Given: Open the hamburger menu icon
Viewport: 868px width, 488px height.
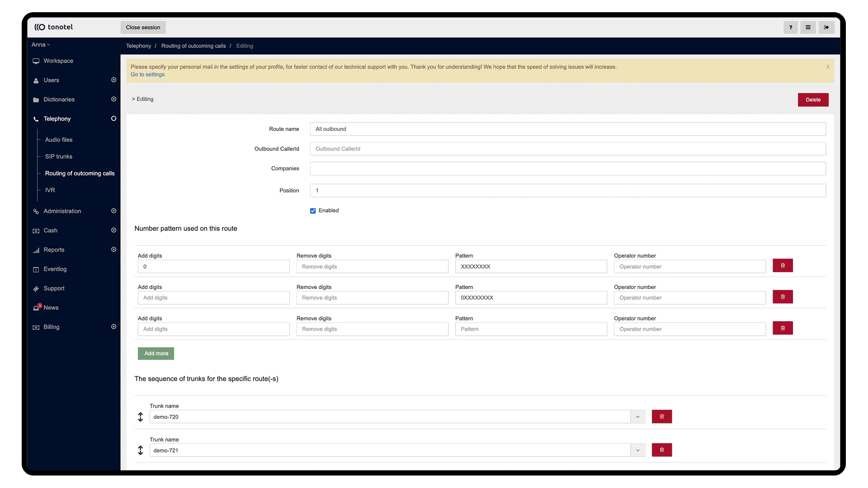Looking at the screenshot, I should [x=808, y=28].
